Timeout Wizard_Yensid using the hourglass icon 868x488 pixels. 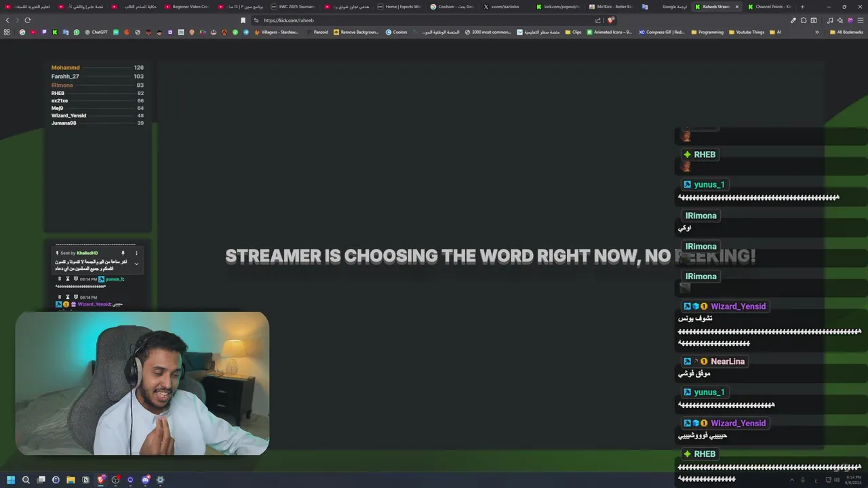coord(68,297)
